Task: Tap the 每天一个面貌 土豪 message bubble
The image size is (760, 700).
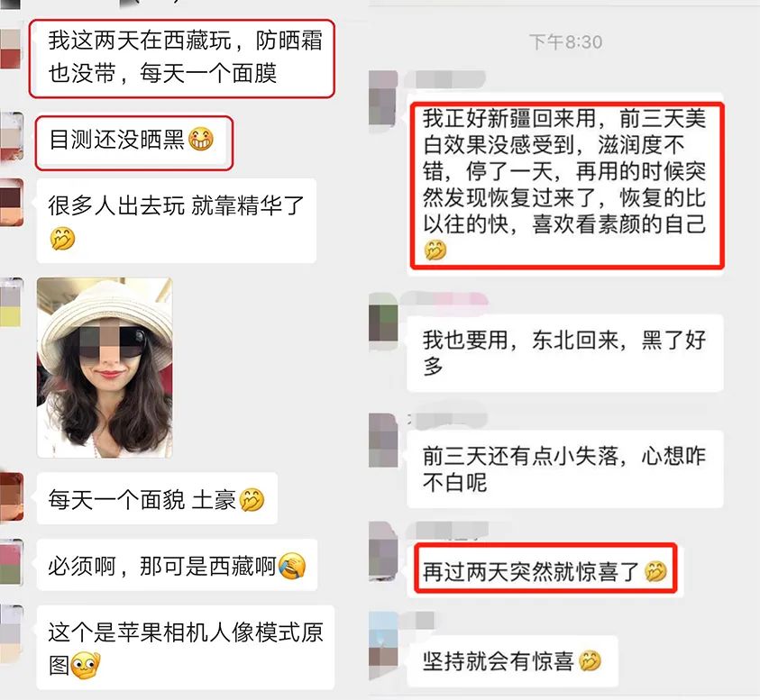Action: (x=157, y=498)
